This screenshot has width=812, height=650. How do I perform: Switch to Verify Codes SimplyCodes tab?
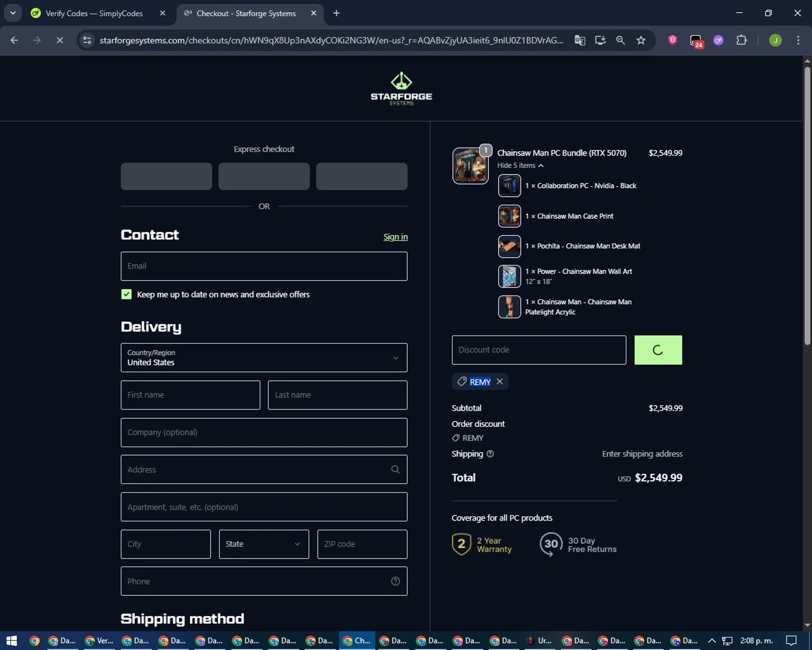[x=93, y=13]
